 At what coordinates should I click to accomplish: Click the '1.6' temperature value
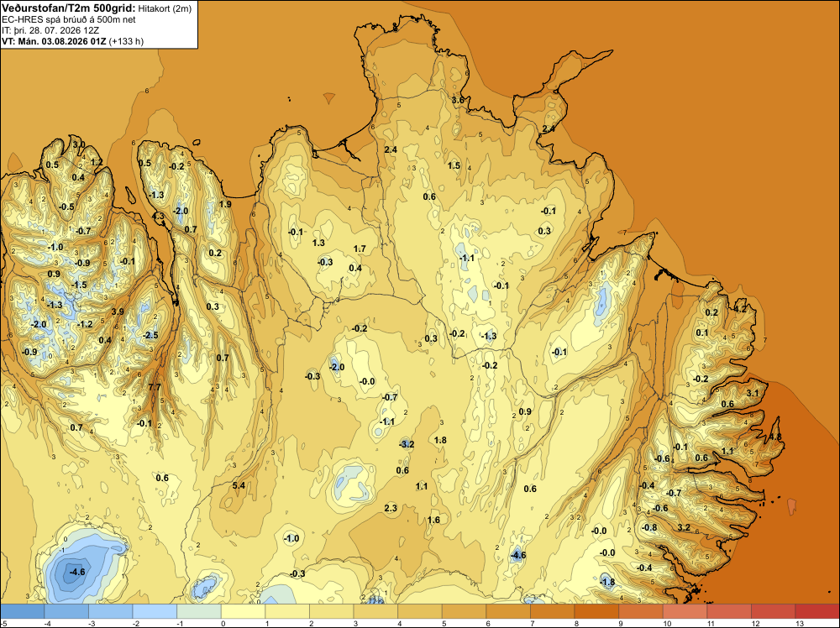coord(434,520)
